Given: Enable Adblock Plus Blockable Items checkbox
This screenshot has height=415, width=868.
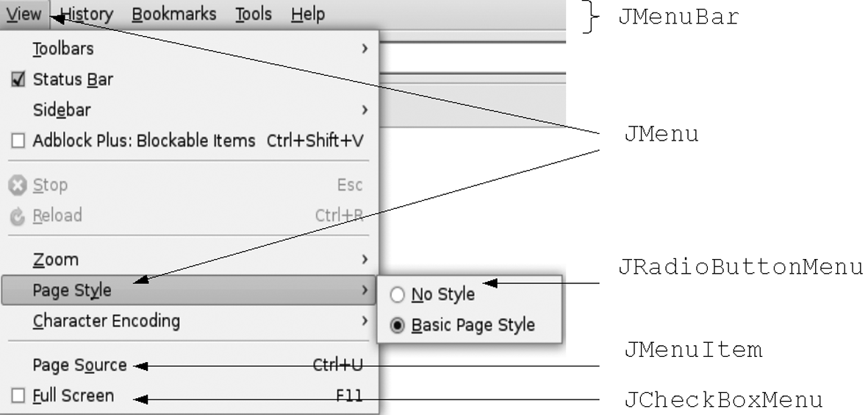Looking at the screenshot, I should click(x=18, y=141).
